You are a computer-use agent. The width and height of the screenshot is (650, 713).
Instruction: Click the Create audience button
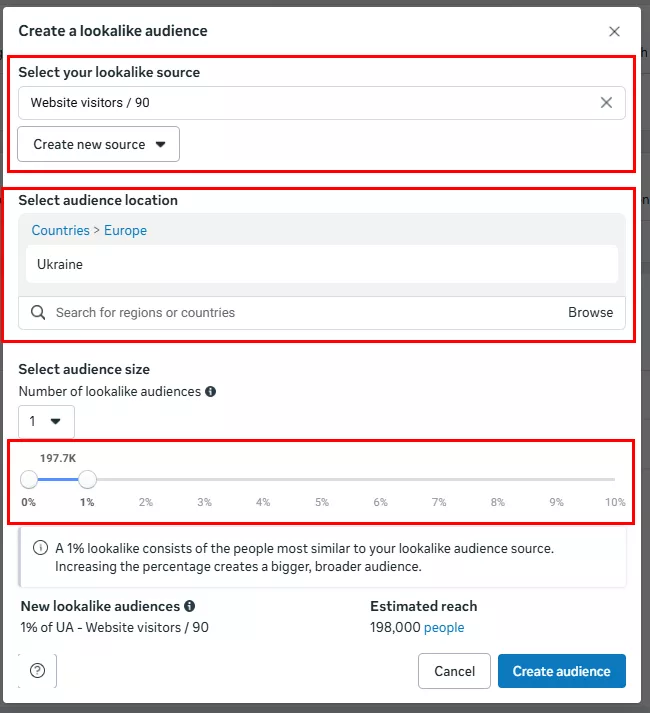[561, 671]
